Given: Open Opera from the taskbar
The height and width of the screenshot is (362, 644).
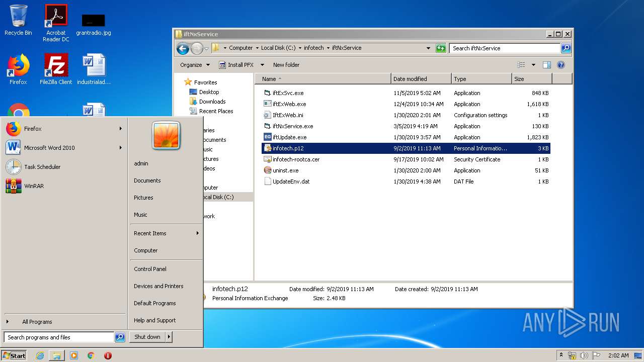Looking at the screenshot, I should coord(108,355).
